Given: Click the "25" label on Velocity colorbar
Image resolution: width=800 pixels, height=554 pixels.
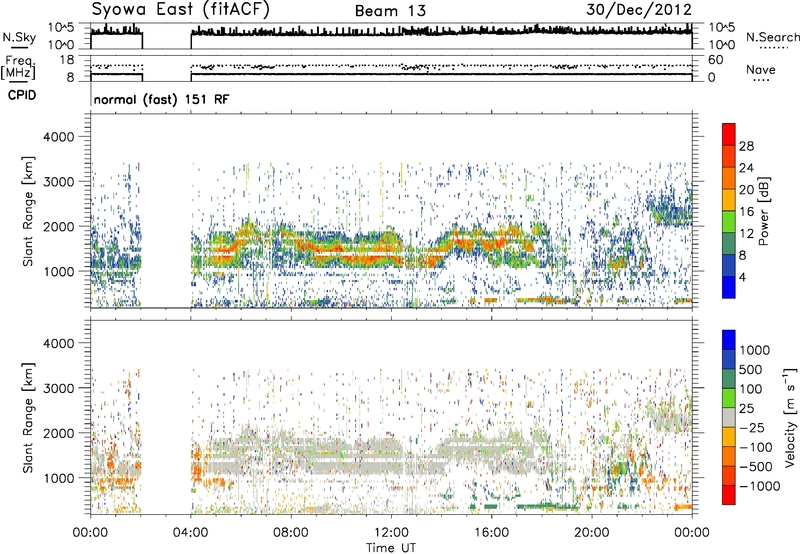Looking at the screenshot, I should pos(746,409).
